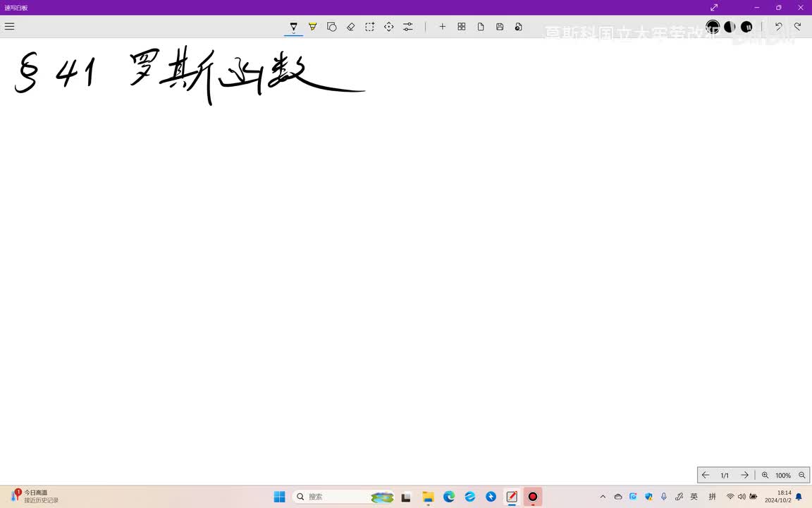Select the dashed lasso selection tool
The width and height of the screenshot is (812, 508).
pyautogui.click(x=370, y=26)
